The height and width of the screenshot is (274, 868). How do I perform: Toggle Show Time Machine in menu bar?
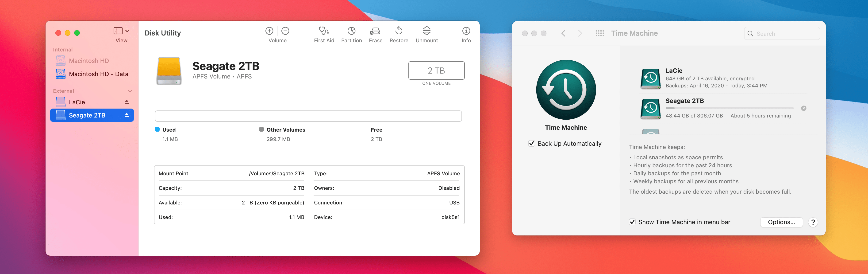(x=633, y=222)
